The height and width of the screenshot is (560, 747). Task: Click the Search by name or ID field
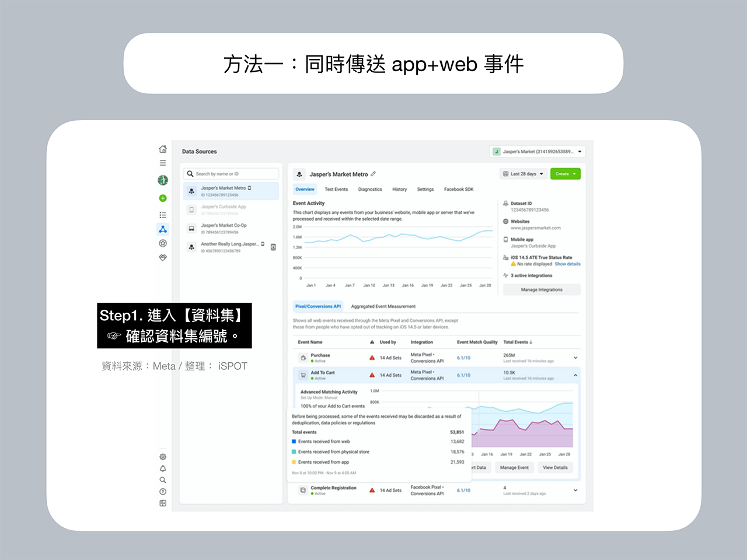click(x=231, y=174)
